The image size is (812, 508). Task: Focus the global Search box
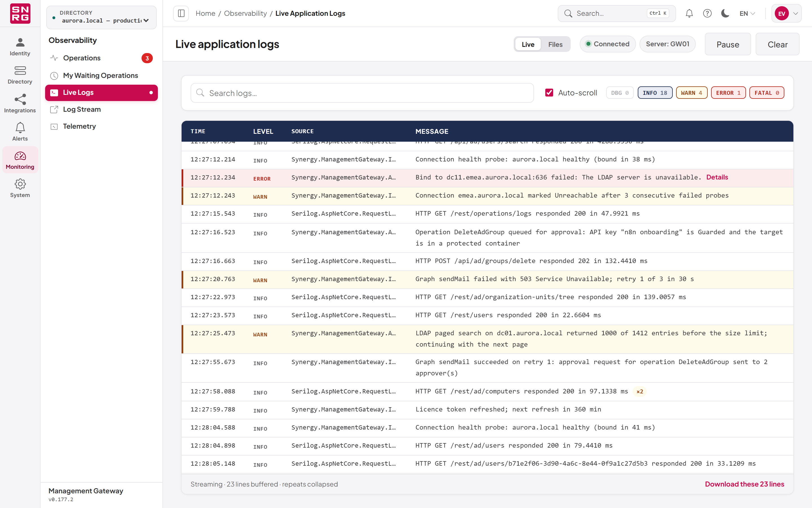point(617,14)
